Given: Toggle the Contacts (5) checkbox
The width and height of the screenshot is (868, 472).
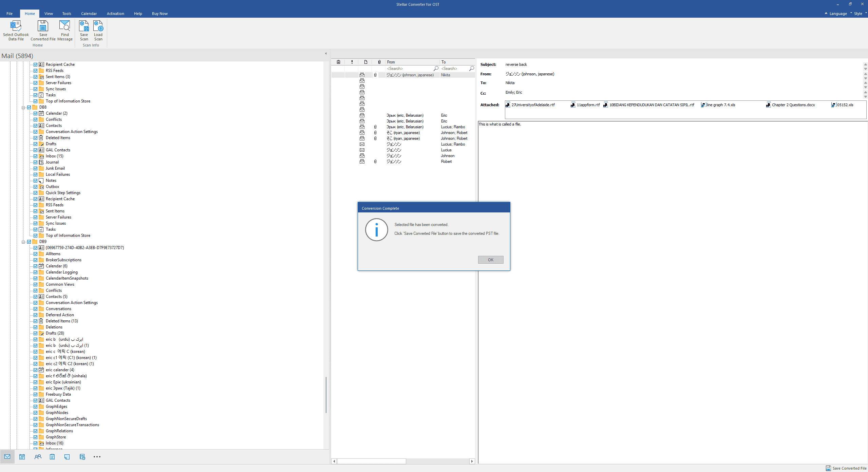Looking at the screenshot, I should [35, 297].
